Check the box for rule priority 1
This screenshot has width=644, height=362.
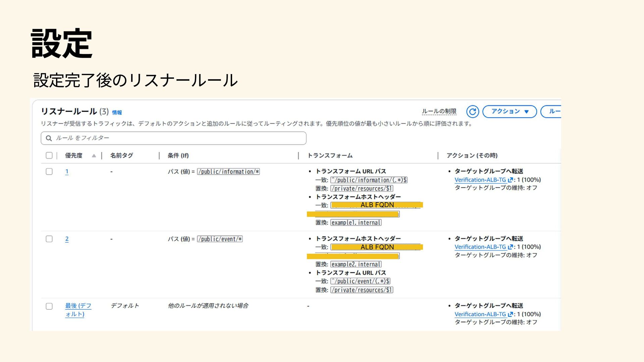pos(49,172)
